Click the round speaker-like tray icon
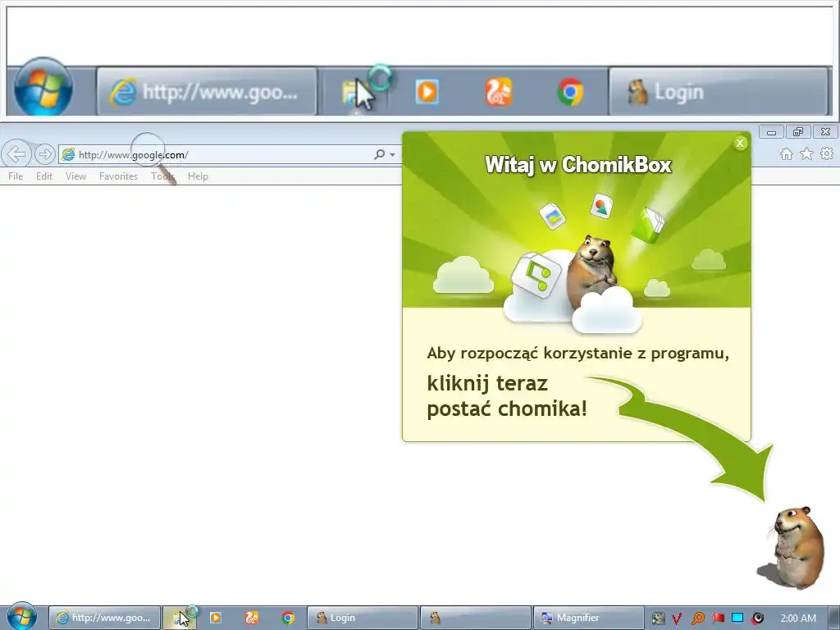Screen dimensions: 840x630 [x=757, y=619]
